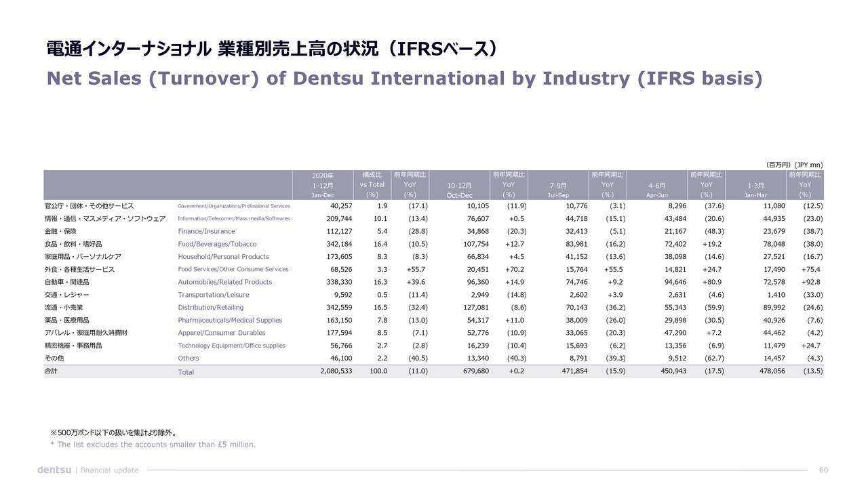Click the 'Total' row label
This screenshot has width=868, height=488.
pos(186,372)
